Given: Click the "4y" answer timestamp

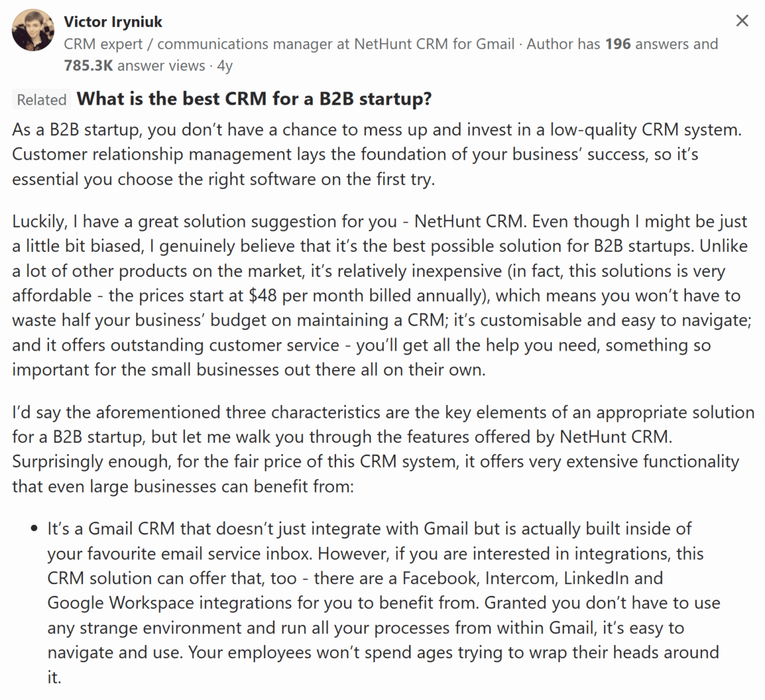Looking at the screenshot, I should tap(225, 65).
